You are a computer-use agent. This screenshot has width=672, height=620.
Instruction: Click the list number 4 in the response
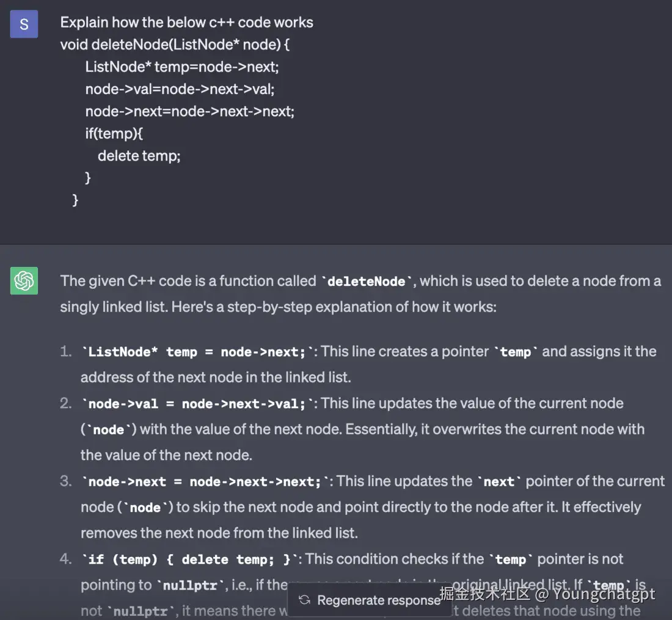pos(66,560)
